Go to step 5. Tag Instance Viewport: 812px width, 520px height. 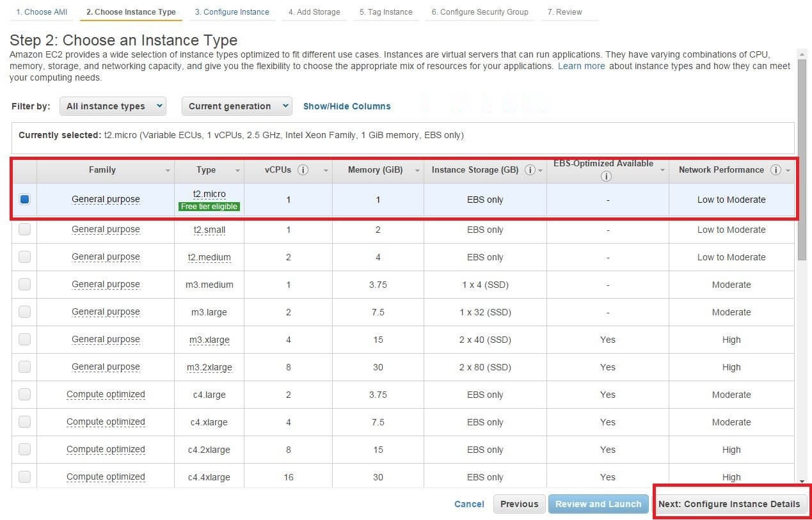pyautogui.click(x=386, y=12)
